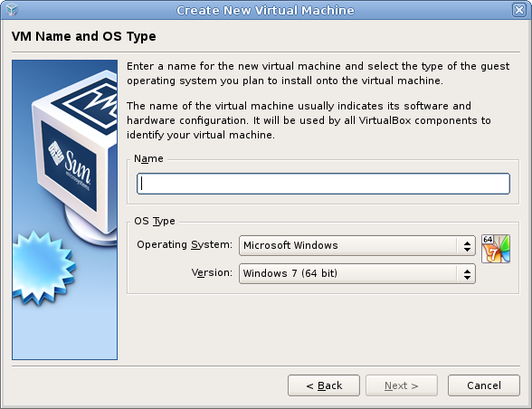Click the Sun Microsystems logo on monitor graphic
The image size is (532, 409).
pyautogui.click(x=70, y=166)
